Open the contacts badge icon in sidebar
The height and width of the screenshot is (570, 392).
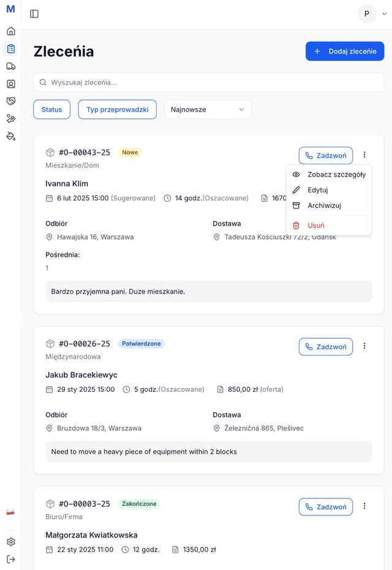pos(11,84)
